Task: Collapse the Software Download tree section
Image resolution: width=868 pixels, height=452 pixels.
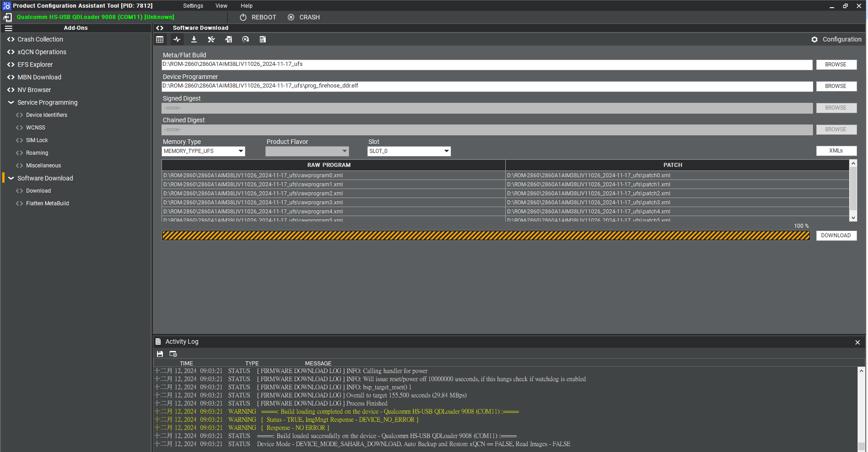Action: tap(11, 179)
